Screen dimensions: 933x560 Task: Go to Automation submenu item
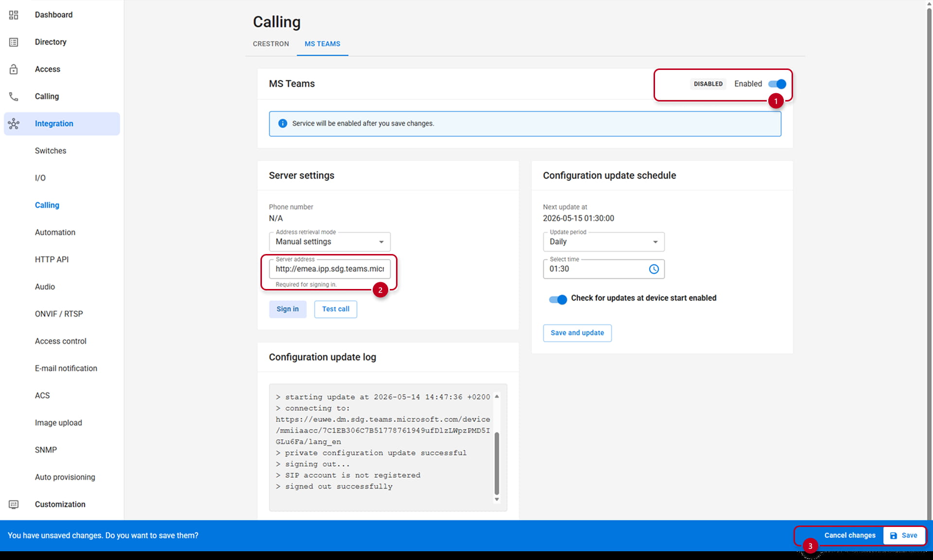pyautogui.click(x=55, y=233)
